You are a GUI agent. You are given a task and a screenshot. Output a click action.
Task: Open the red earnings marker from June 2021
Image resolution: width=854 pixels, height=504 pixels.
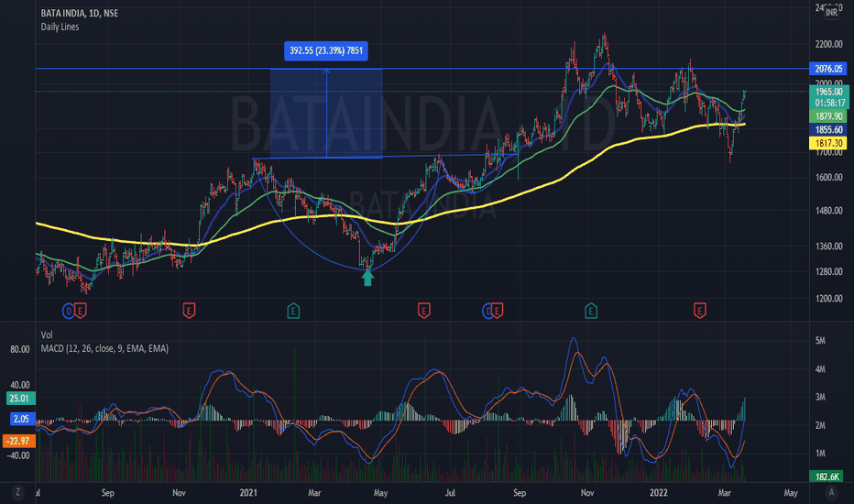(x=423, y=312)
